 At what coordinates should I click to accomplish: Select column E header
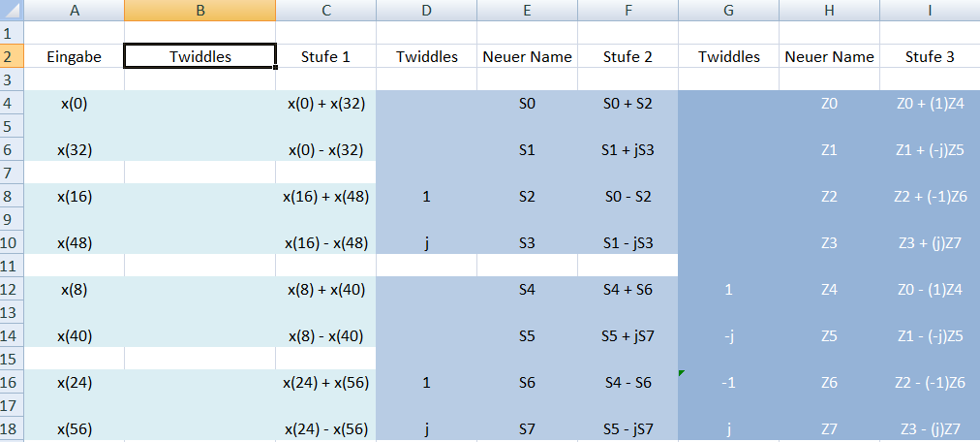click(527, 11)
